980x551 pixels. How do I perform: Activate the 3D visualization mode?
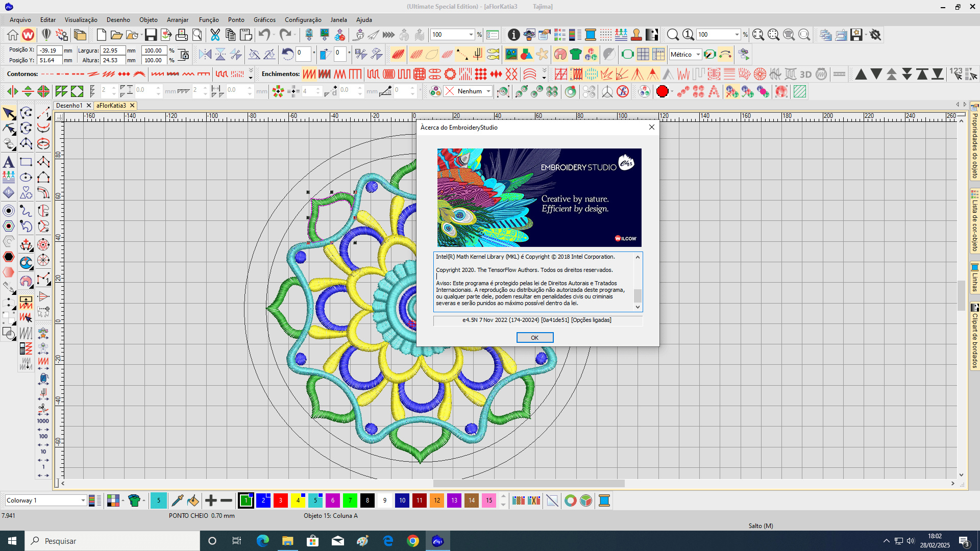(805, 74)
